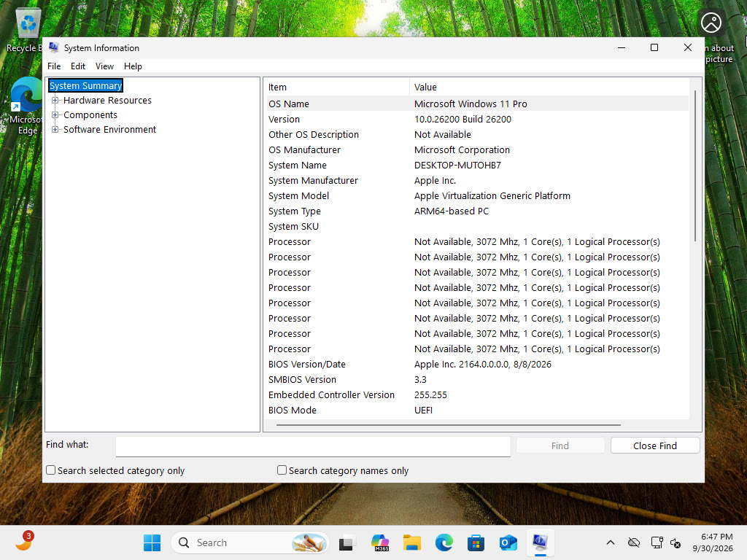Select the System Model row
Viewport: 747px width, 560px height.
tap(477, 195)
